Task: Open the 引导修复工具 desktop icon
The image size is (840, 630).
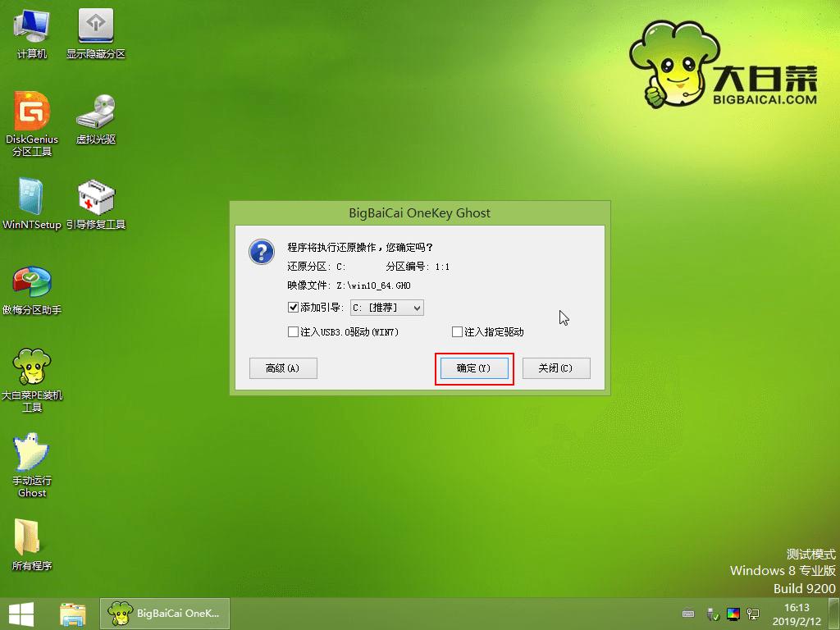Action: tap(96, 204)
